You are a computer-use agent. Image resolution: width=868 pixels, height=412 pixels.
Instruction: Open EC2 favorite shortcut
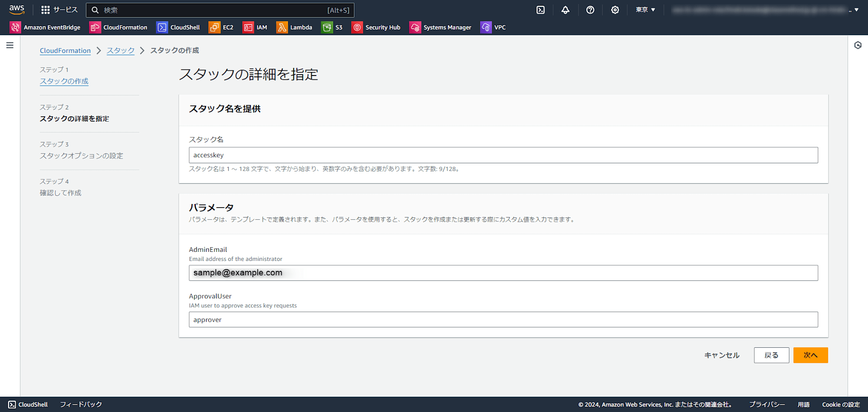(221, 27)
